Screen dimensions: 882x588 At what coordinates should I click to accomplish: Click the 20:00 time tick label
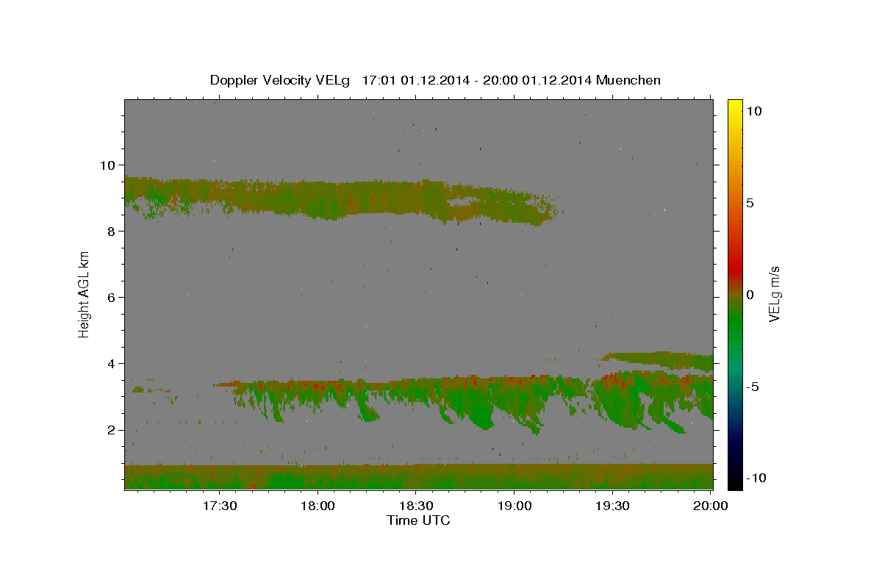710,506
